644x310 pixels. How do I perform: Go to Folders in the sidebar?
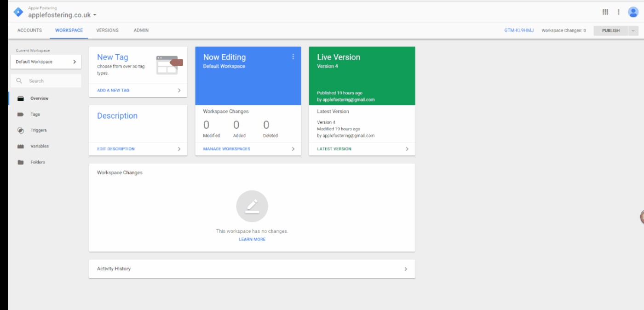[x=38, y=162]
